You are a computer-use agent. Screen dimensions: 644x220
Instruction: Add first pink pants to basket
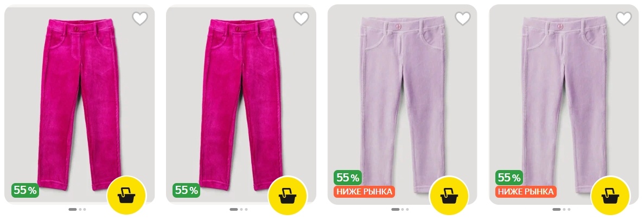pyautogui.click(x=126, y=196)
